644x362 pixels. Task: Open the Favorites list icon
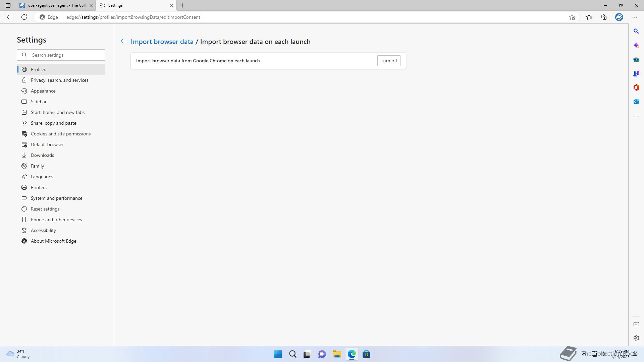pos(589,17)
